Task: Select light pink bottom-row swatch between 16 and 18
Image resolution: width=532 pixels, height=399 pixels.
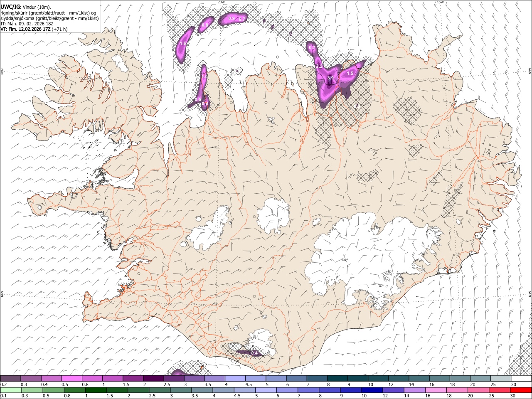Action: (x=435, y=390)
